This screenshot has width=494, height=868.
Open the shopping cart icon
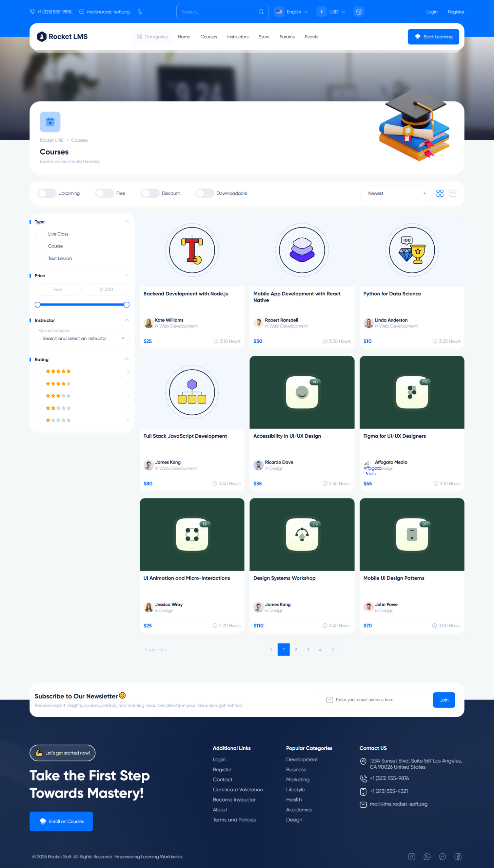(x=358, y=12)
